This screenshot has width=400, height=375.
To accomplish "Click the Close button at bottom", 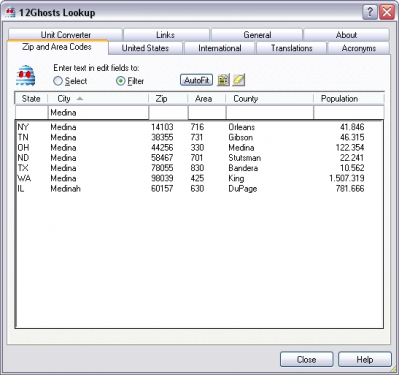I will pyautogui.click(x=306, y=360).
